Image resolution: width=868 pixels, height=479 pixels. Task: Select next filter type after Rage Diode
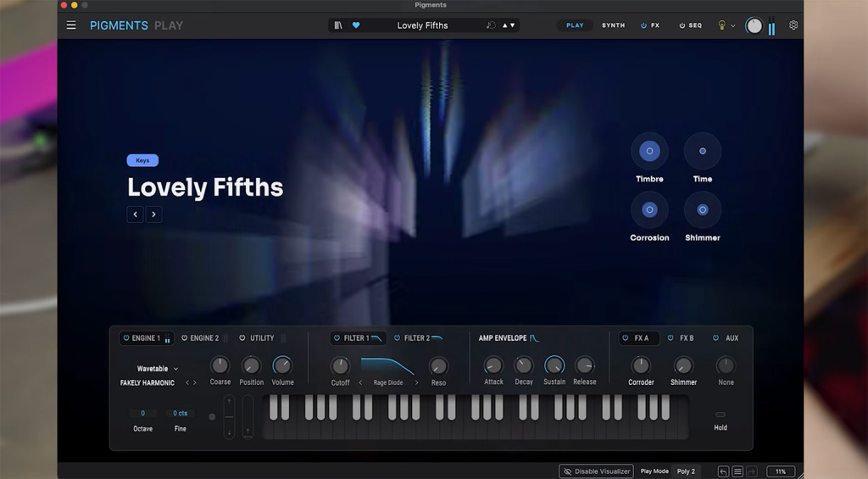pos(417,382)
